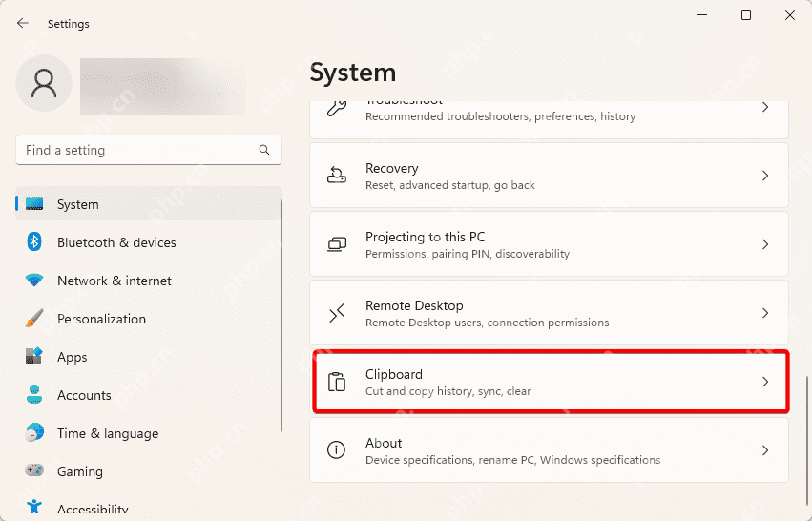Open the About title

pyautogui.click(x=384, y=443)
